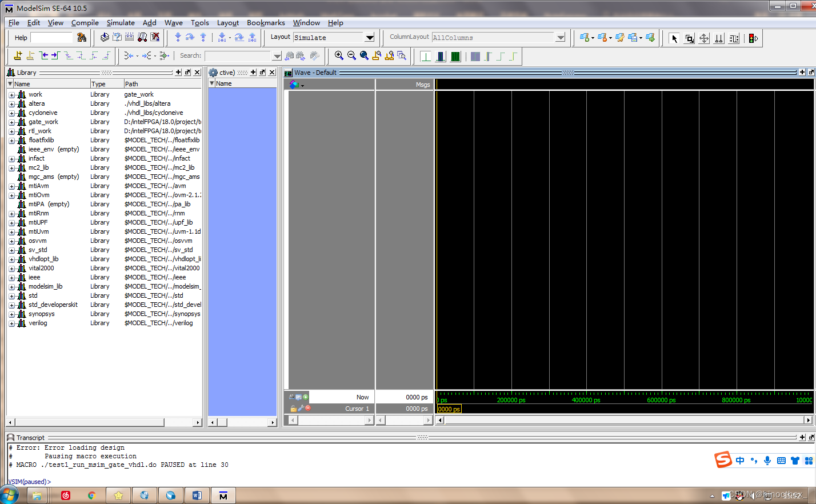Open the Layout dropdown showing Simulate
The height and width of the screenshot is (504, 816).
click(x=369, y=37)
